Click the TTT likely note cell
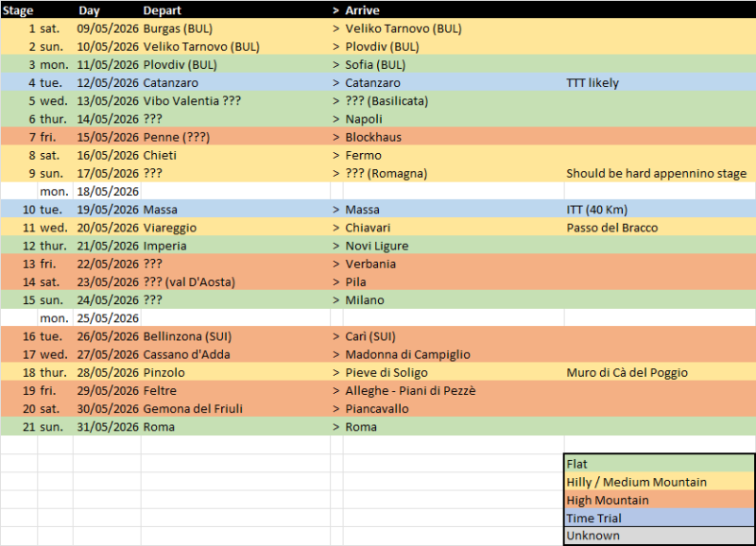Screen dimensions: 756x546 pos(593,83)
